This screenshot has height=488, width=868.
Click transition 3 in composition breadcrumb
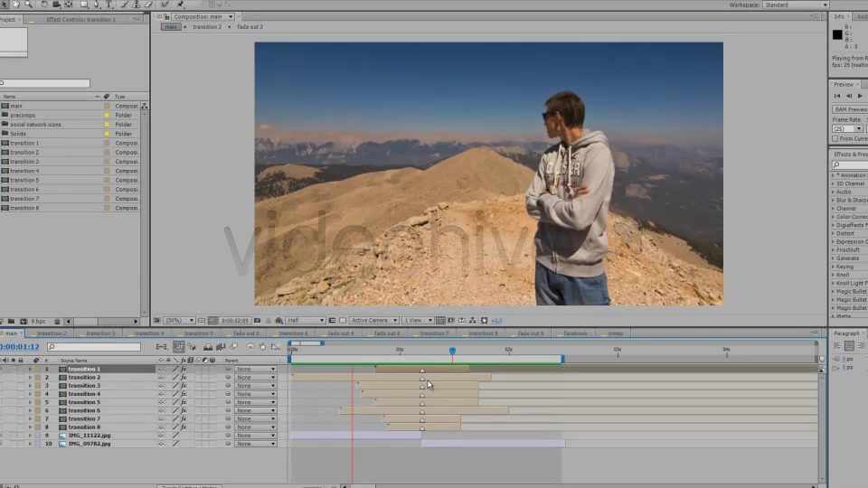tap(206, 26)
